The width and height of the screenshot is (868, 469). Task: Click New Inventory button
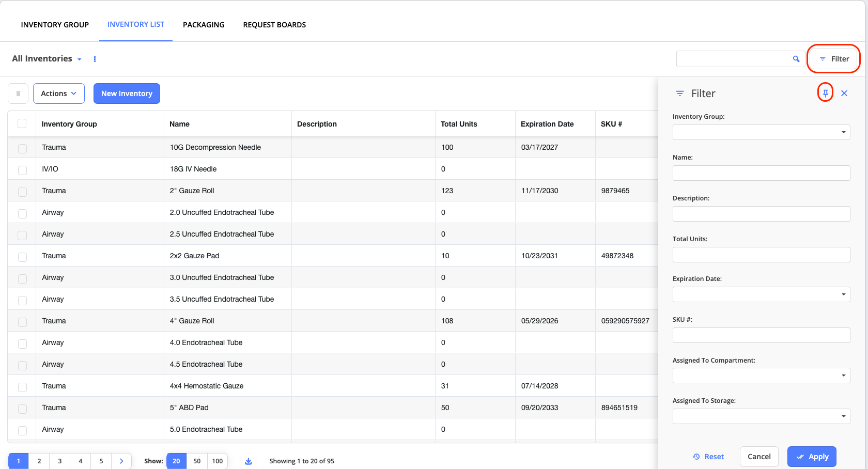coord(127,93)
